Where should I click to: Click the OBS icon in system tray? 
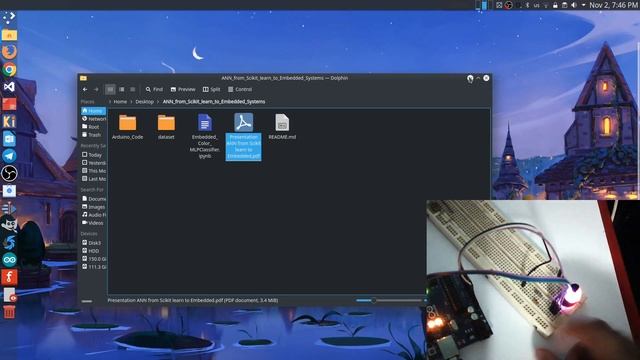(509, 5)
